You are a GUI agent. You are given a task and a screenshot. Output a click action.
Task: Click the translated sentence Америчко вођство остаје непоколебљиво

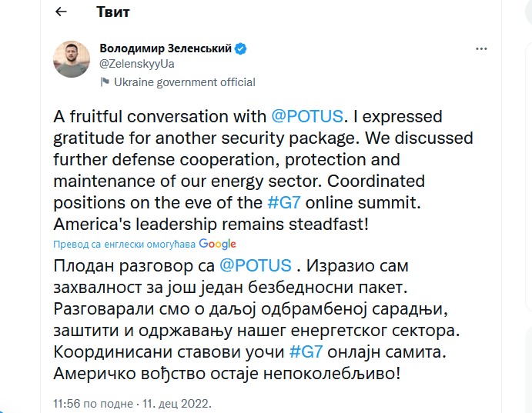click(x=228, y=375)
